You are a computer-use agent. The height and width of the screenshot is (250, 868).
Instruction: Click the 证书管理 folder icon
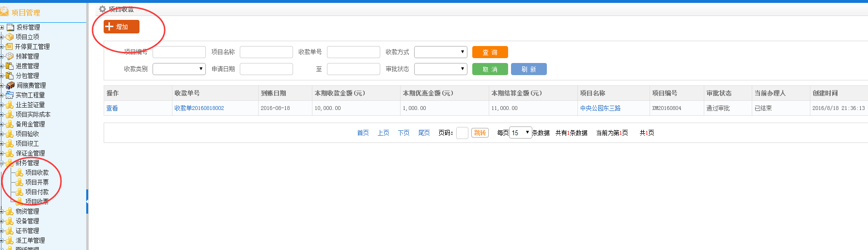(x=10, y=231)
